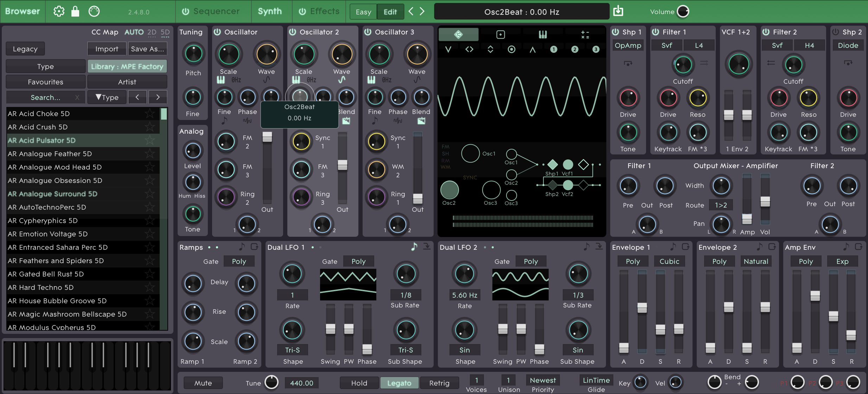This screenshot has width=868, height=394.
Task: Show oscillator 1 scope with number 1 icon
Action: tap(554, 49)
